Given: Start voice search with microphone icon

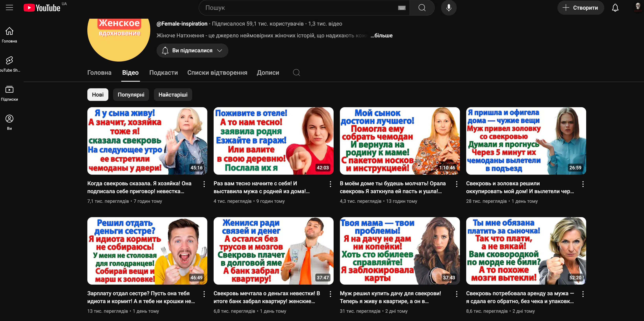Looking at the screenshot, I should pos(449,8).
